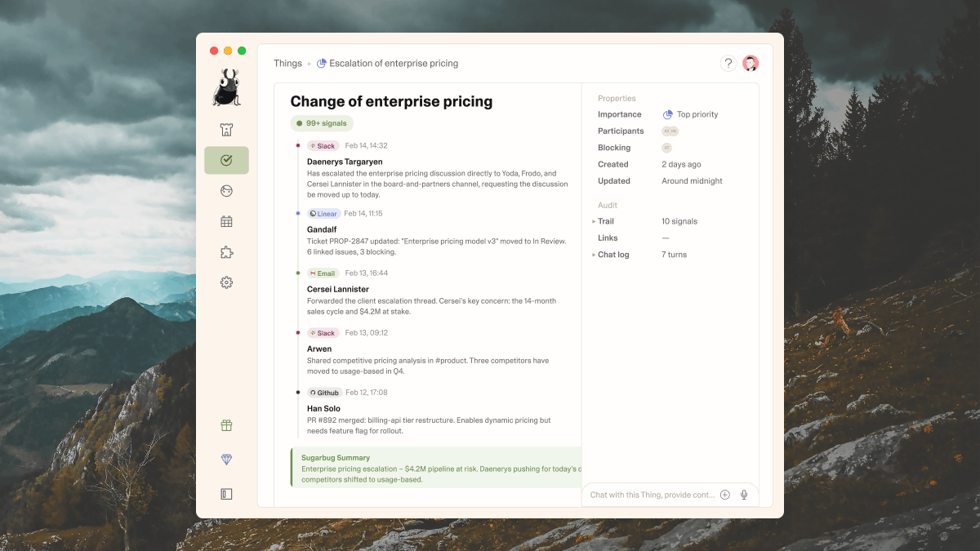Click the Sugarbug beetle logo

pyautogui.click(x=226, y=87)
